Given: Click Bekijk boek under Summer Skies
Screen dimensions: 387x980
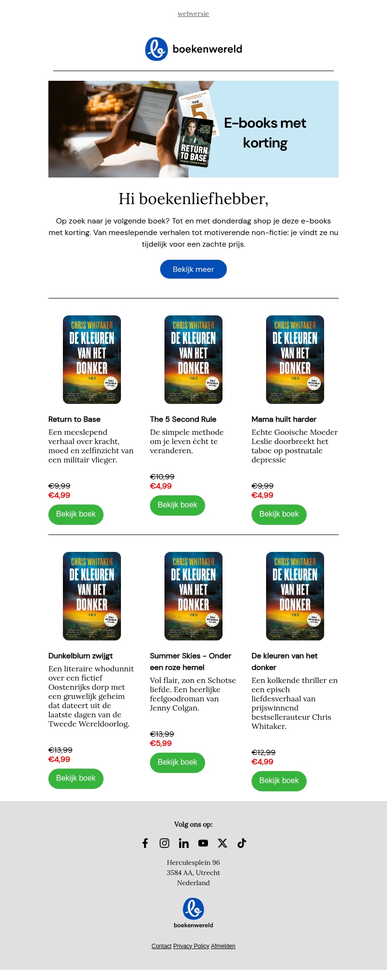Looking at the screenshot, I should point(178,762).
